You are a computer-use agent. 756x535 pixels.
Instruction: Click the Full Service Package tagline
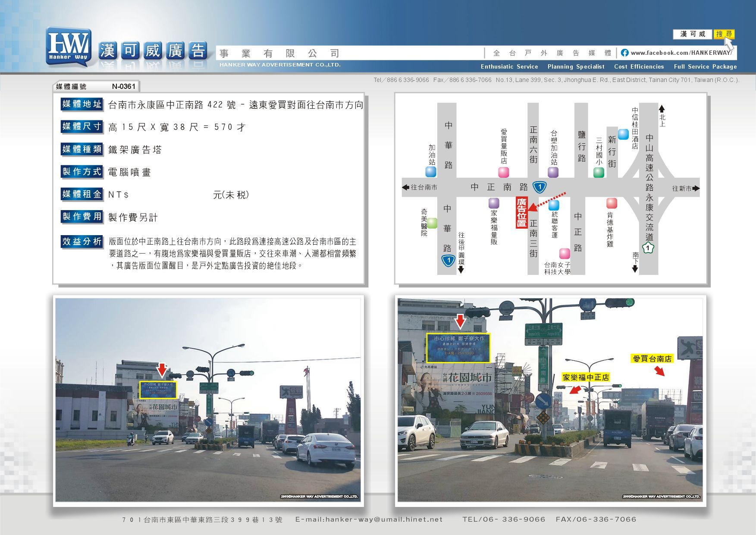point(705,66)
